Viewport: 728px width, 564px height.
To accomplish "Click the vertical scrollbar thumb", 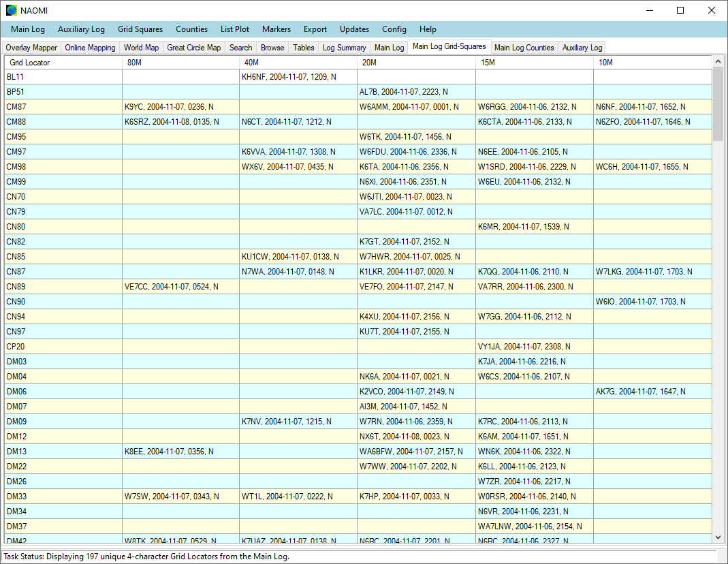I will click(718, 104).
